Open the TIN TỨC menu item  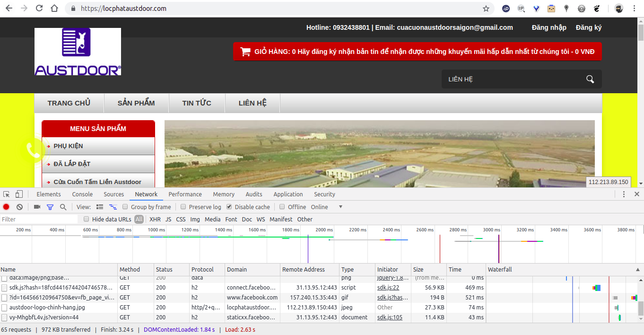pos(197,103)
